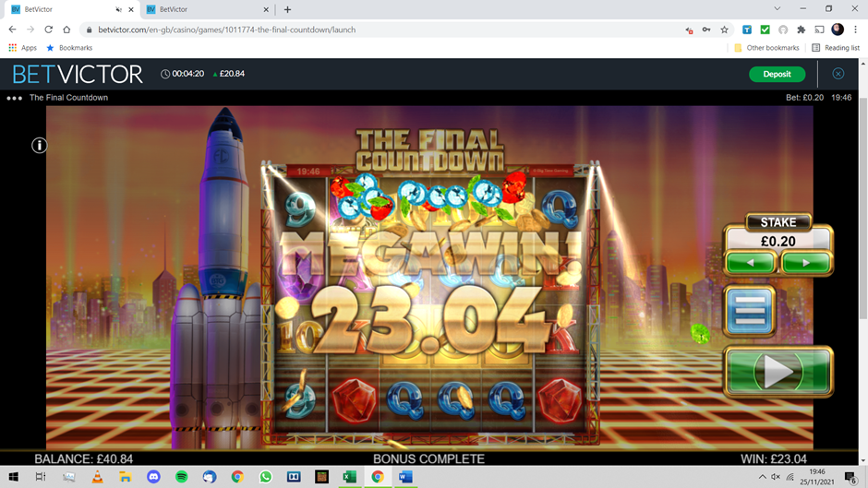Open the Extensions puzzle menu

point(801,30)
